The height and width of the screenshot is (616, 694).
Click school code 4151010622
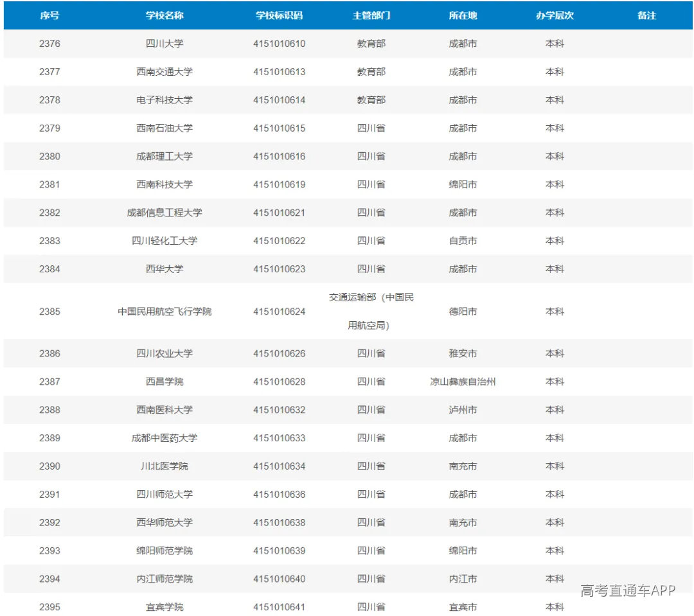[280, 241]
